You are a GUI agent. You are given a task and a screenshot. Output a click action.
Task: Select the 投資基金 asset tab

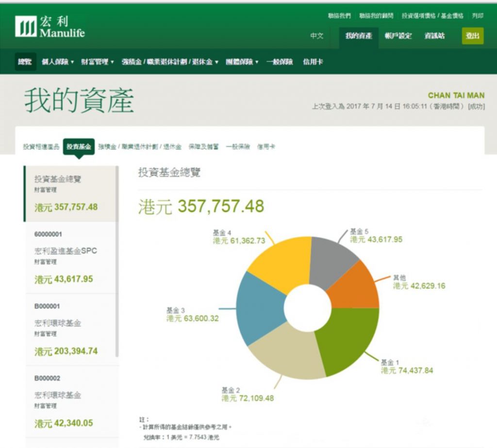pyautogui.click(x=79, y=147)
